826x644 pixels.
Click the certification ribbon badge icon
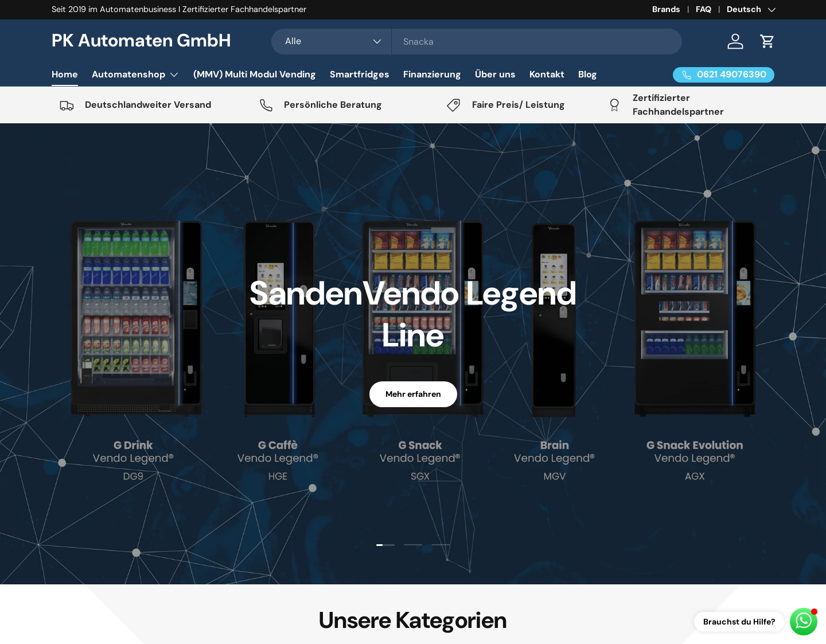click(614, 105)
